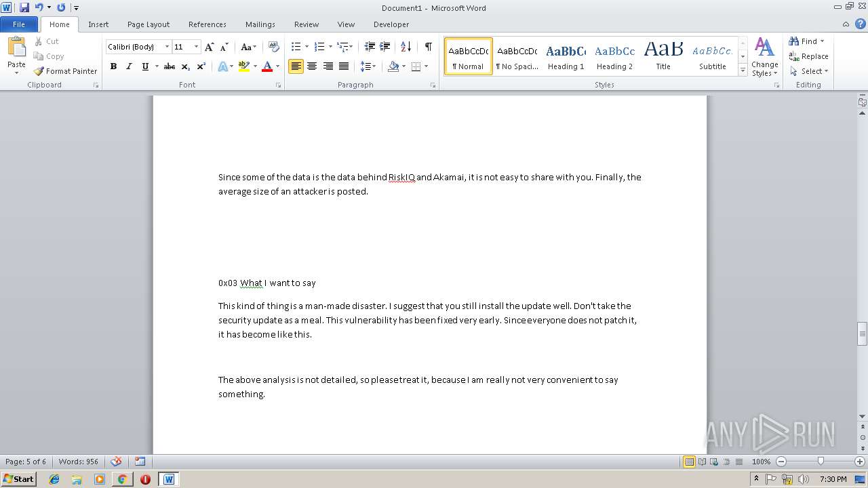This screenshot has height=488, width=868.
Task: Sort text A to Z icon
Action: (406, 47)
